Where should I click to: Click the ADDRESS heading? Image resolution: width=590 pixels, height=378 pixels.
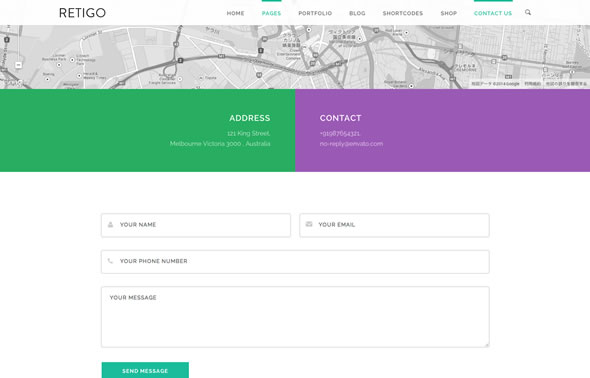(x=250, y=118)
